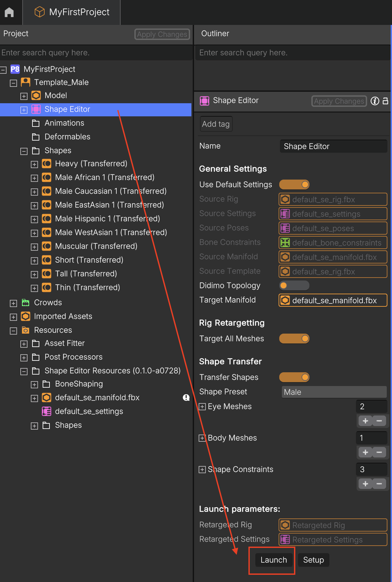Expand the Eye Meshes list
Image resolution: width=392 pixels, height=582 pixels.
coord(202,407)
